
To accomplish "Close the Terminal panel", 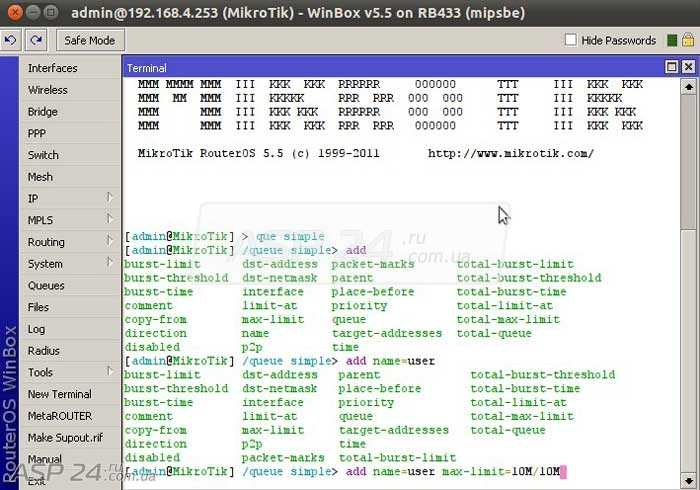I will pos(686,66).
